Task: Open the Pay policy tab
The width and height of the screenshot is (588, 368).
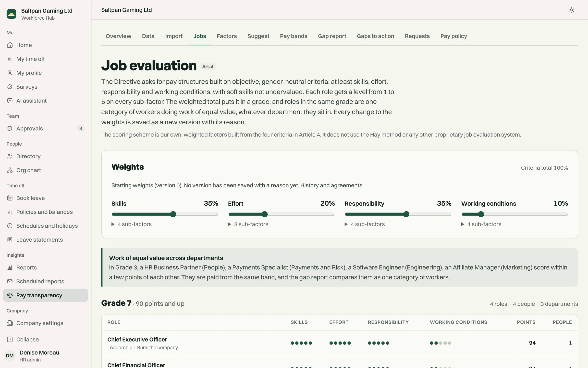Action: click(x=454, y=36)
